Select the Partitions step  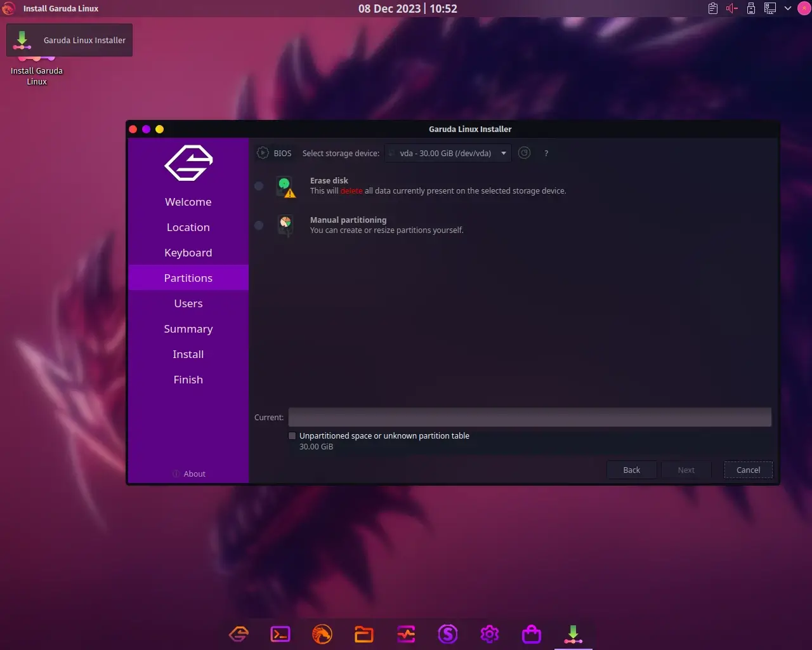click(188, 278)
